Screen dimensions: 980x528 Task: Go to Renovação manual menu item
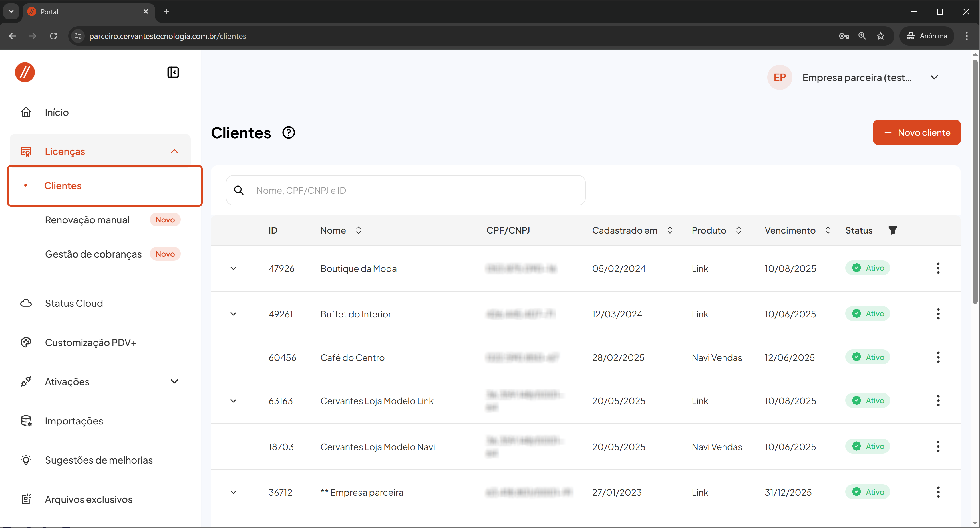point(87,220)
